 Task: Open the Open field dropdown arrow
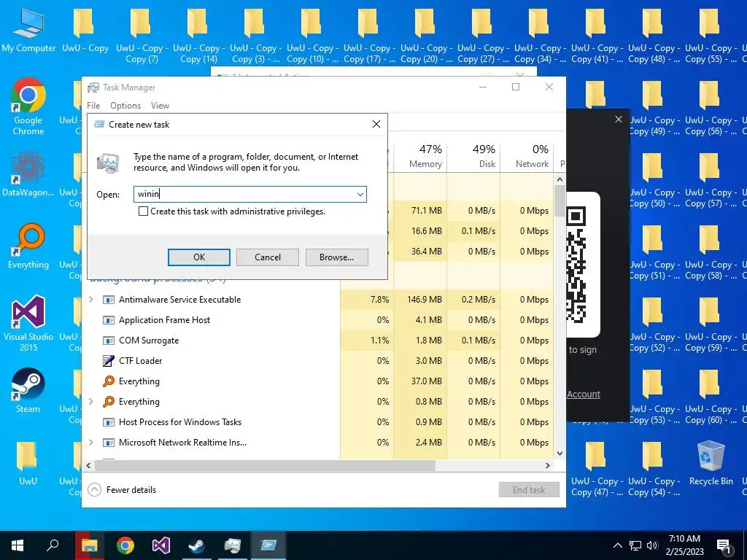tap(360, 194)
